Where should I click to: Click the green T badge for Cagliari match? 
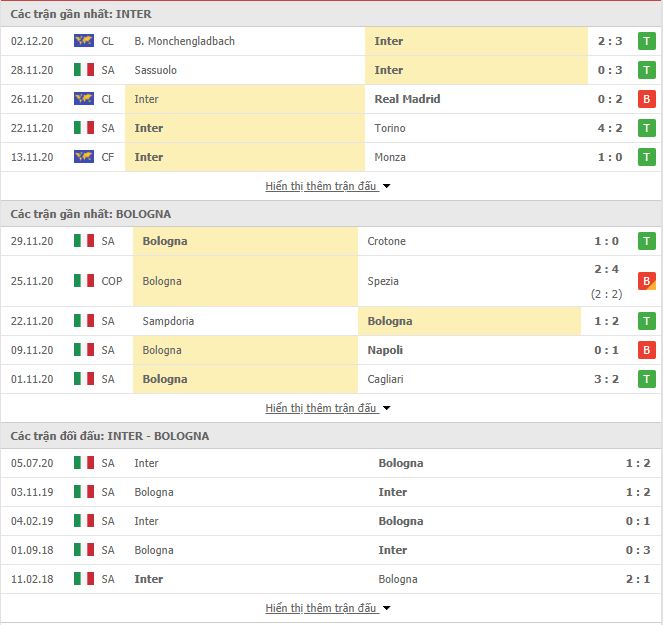647,379
